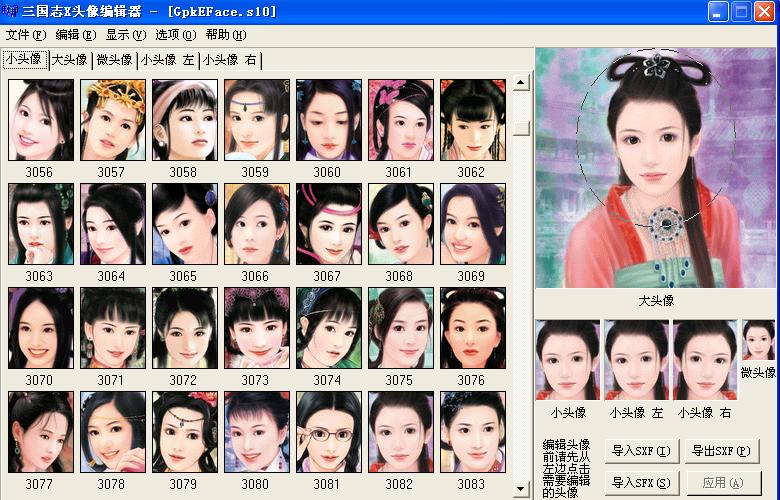Screen dimensions: 780x500
Task: Click the portrait with glasses numbered 3081
Action: click(327, 431)
